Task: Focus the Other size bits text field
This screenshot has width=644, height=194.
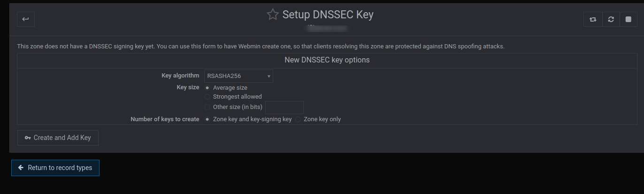Action: (284, 107)
